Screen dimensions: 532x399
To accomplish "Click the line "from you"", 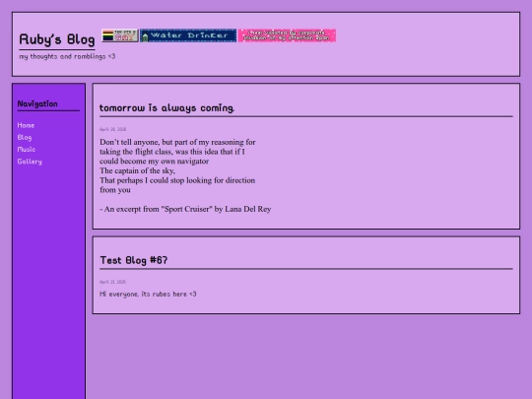I will [115, 190].
